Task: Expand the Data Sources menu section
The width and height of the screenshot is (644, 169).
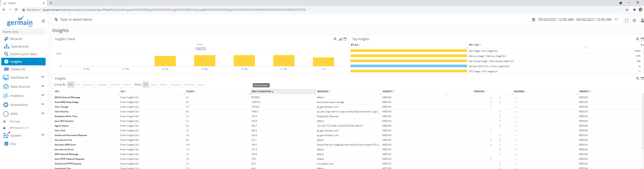Action: (x=43, y=86)
